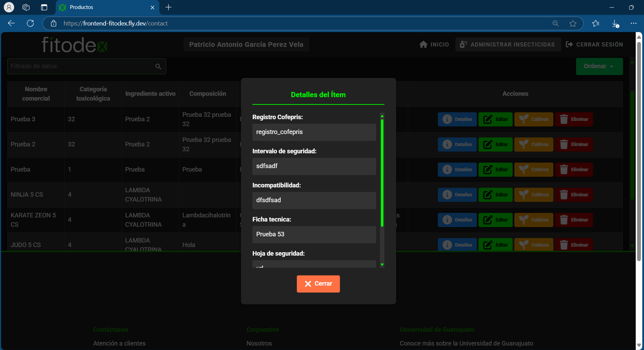Click the Intervalo de seguridad field
The width and height of the screenshot is (644, 350).
point(314,166)
